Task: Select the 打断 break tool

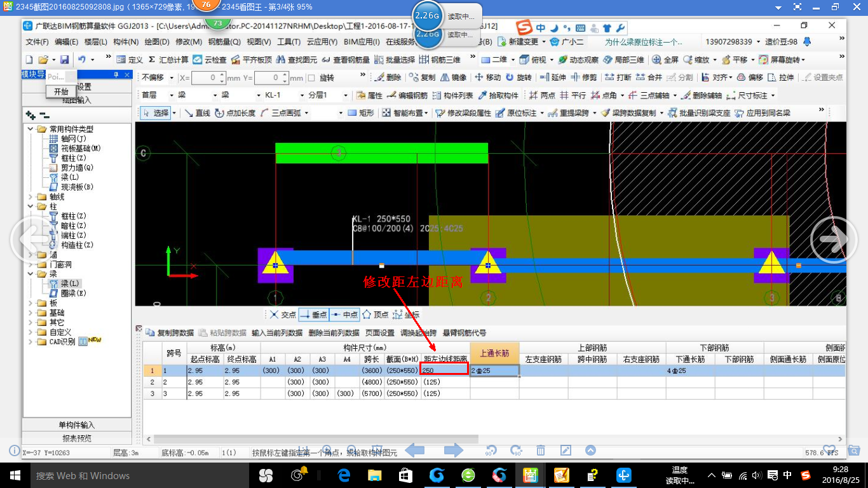Action: pyautogui.click(x=618, y=78)
